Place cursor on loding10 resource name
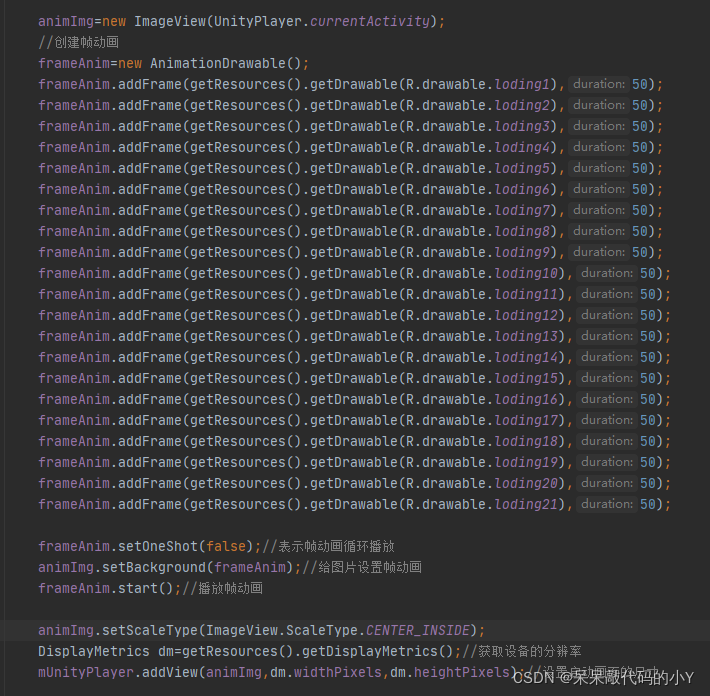This screenshot has height=696, width=710. (x=526, y=274)
